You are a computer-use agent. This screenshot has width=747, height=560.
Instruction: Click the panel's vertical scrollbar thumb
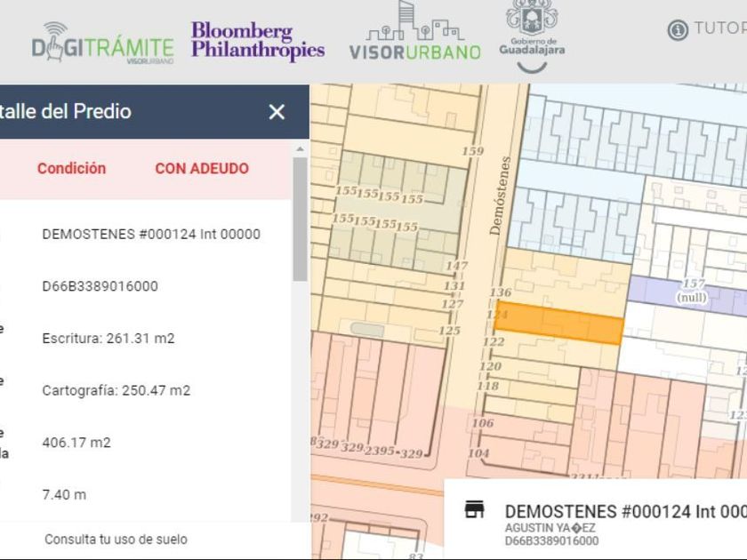point(301,219)
